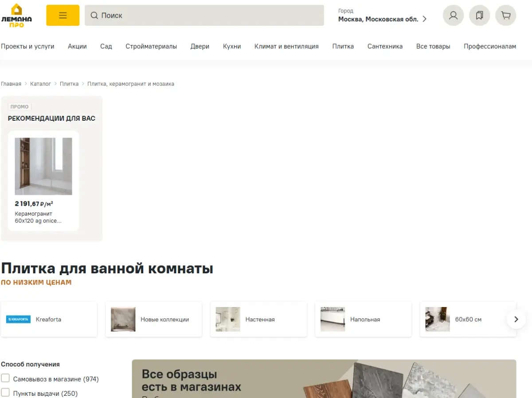Open Климат и вентиляция menu
The width and height of the screenshot is (532, 398).
click(286, 46)
